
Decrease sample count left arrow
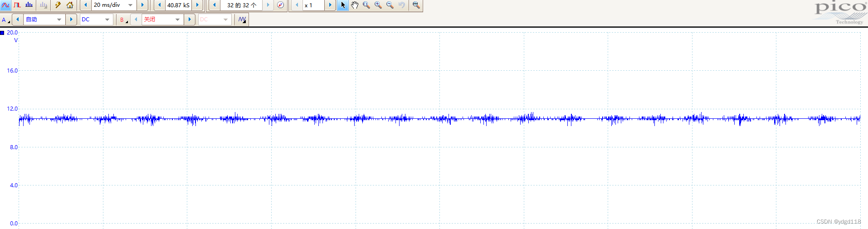click(x=160, y=5)
